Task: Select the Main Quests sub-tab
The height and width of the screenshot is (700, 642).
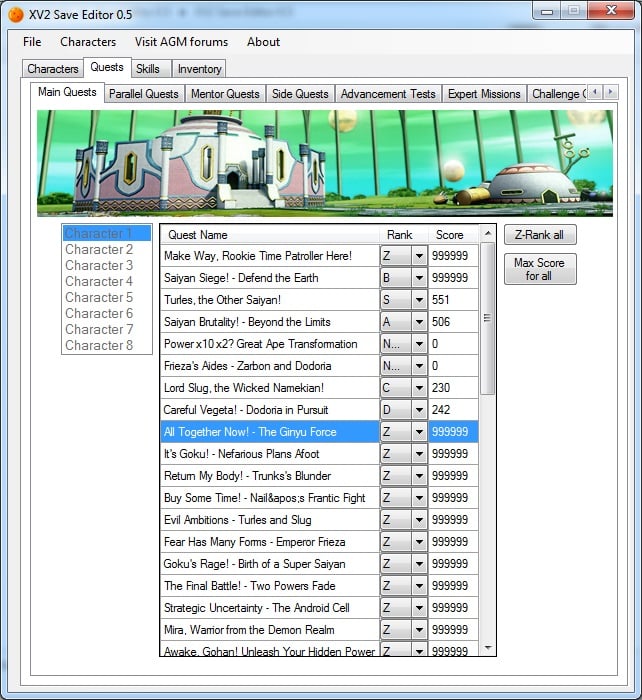Action: pyautogui.click(x=67, y=92)
